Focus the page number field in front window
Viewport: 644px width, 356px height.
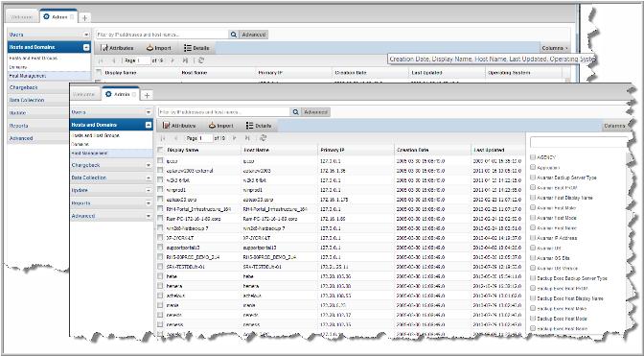205,138
